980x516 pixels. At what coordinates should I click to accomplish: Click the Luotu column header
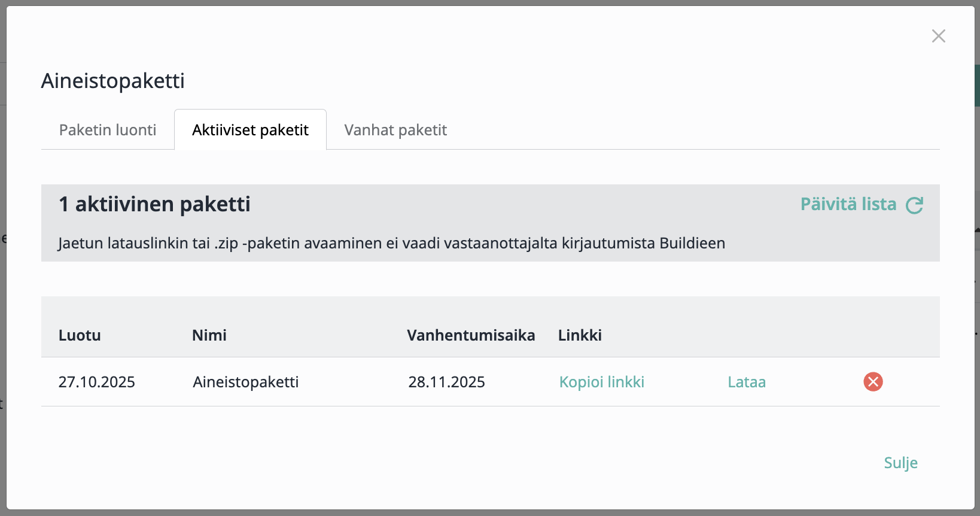click(80, 335)
